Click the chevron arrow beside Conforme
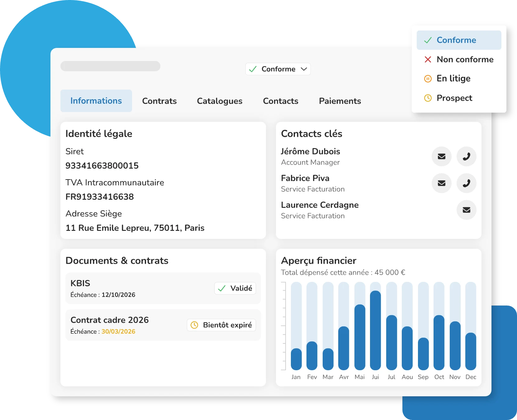This screenshot has height=420, width=517. (x=304, y=69)
